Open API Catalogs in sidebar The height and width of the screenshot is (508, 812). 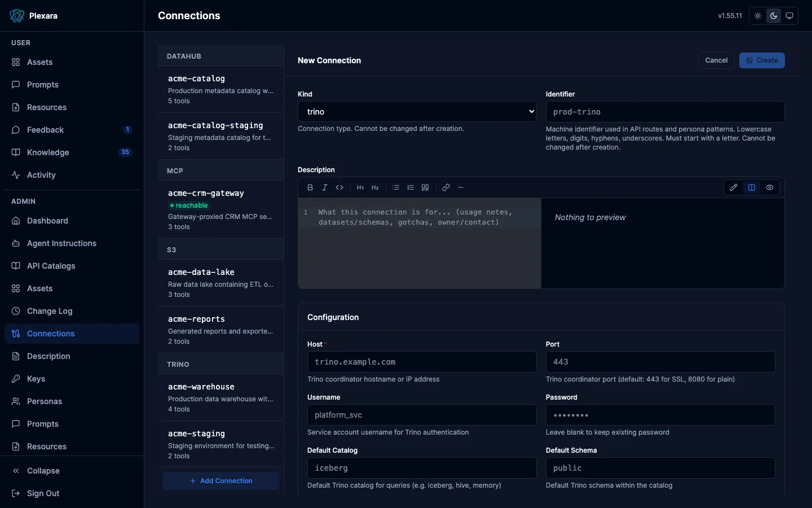pos(72,266)
